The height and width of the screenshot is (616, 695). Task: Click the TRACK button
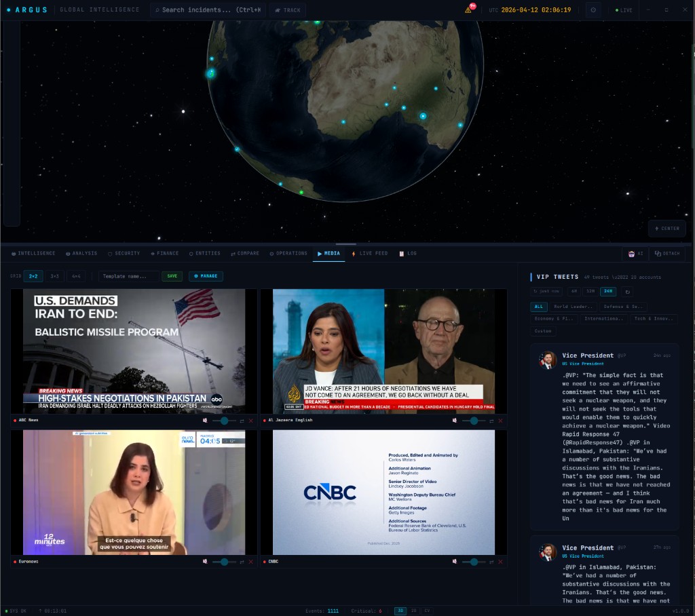click(288, 9)
